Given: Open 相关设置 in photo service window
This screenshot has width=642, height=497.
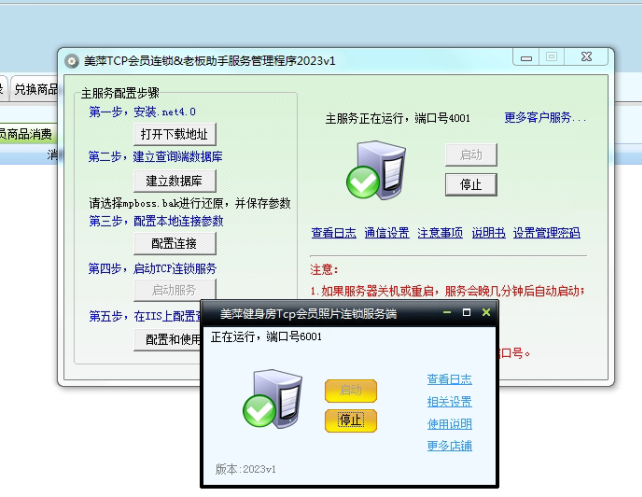Looking at the screenshot, I should tap(449, 402).
